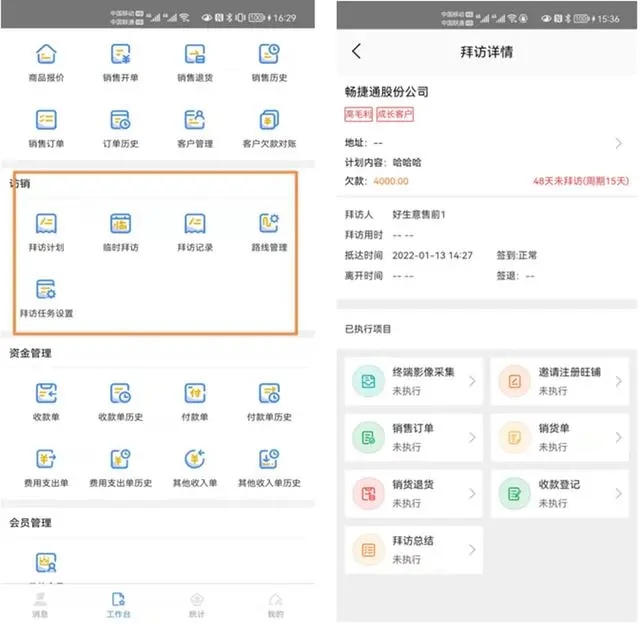Open 其他收入单 icon

[195, 459]
